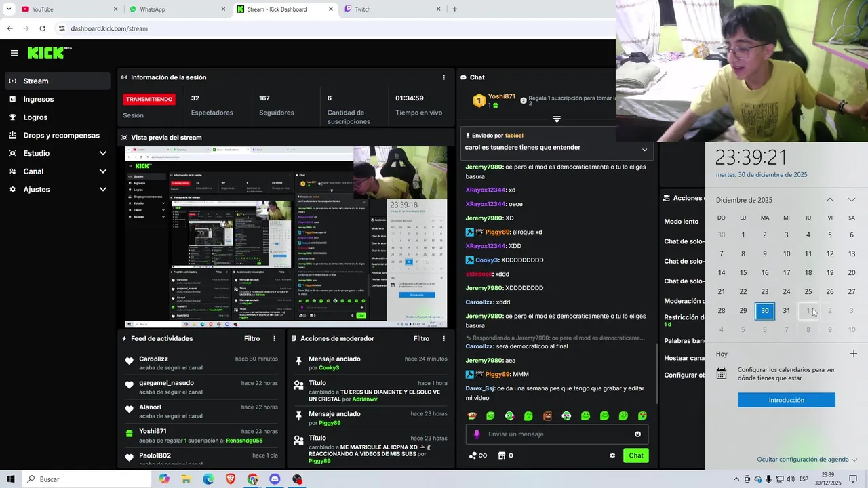Click gargamel_nasudo follow activity entry

pyautogui.click(x=201, y=387)
